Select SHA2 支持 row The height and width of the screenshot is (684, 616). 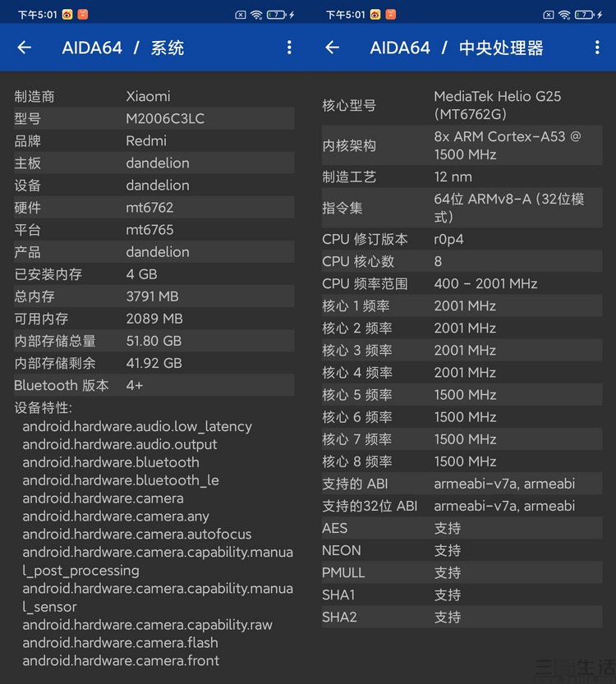462,617
